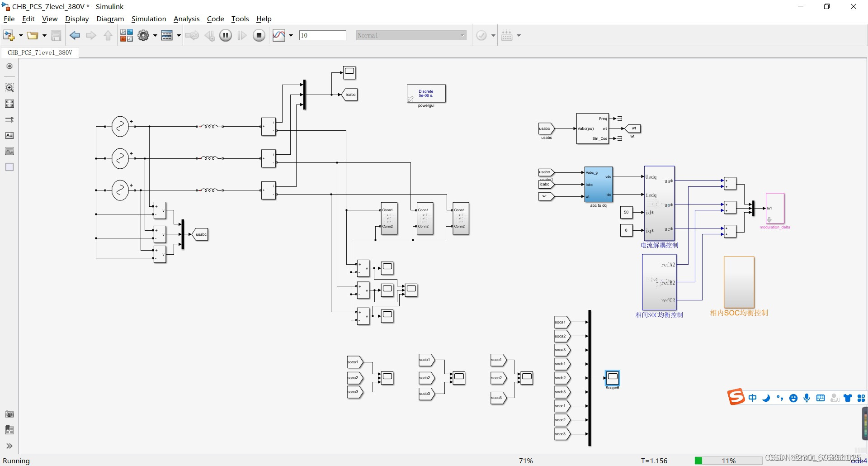868x466 pixels.
Task: Expand the Configuration gear dropdown arrow
Action: [155, 35]
